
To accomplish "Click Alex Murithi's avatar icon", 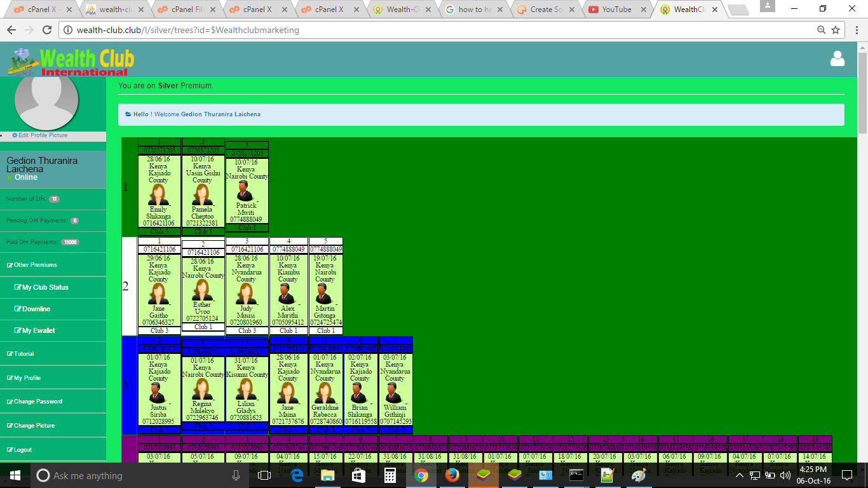I will [287, 294].
